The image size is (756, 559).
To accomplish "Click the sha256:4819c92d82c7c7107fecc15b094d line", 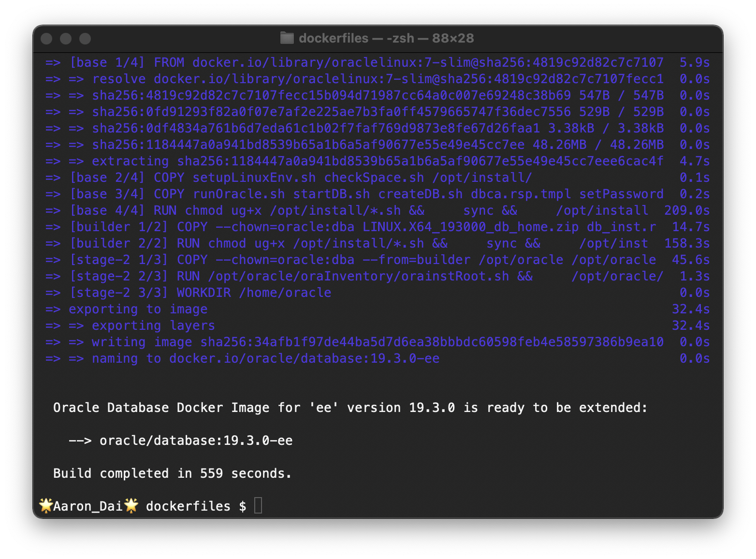I will pyautogui.click(x=378, y=96).
